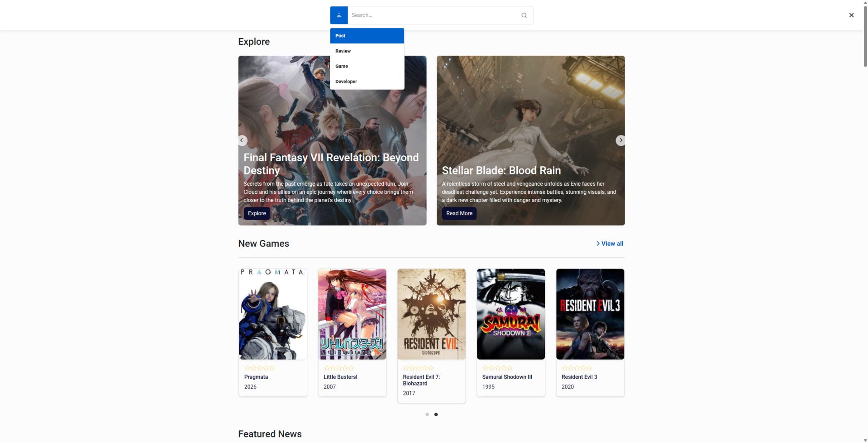Click Pragmata's star rating
This screenshot has height=443, width=868.
click(x=259, y=368)
